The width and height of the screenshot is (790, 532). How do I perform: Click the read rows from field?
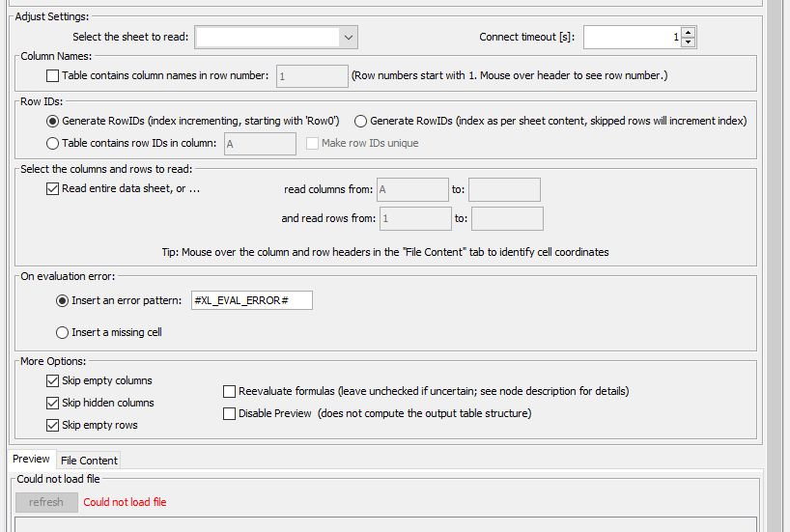coord(415,218)
